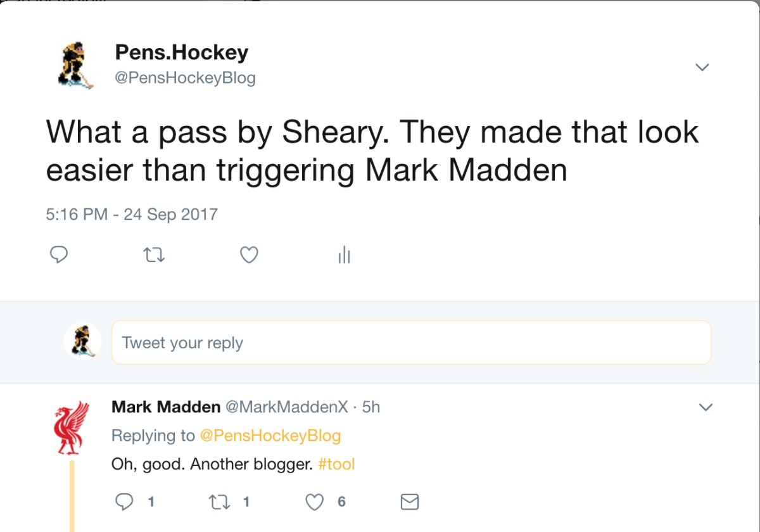The width and height of the screenshot is (760, 532).
Task: Click the @MarkMaddenX handle
Action: click(287, 407)
